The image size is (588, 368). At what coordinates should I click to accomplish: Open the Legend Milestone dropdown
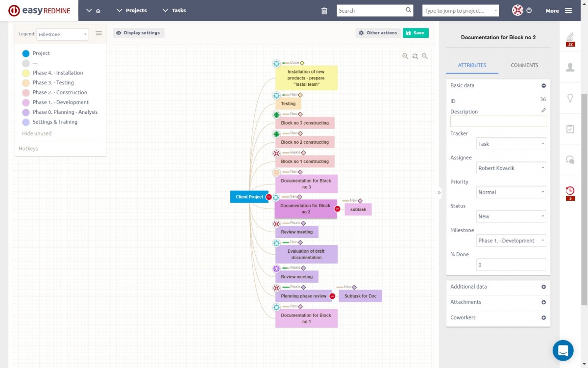point(63,34)
